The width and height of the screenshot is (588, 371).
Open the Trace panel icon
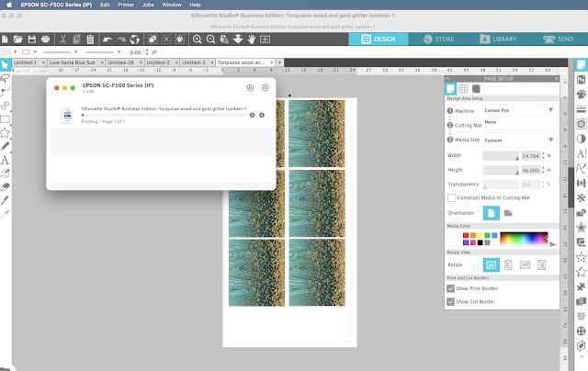tap(581, 124)
